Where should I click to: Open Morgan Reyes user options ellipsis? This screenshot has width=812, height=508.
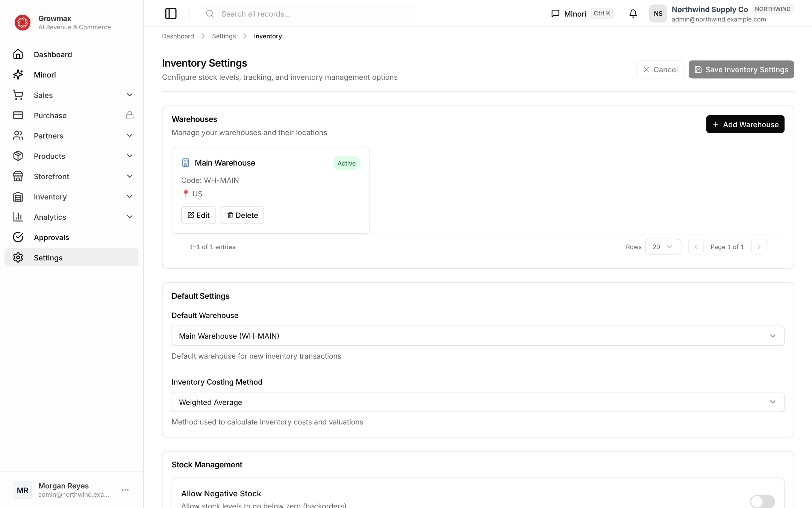(125, 490)
